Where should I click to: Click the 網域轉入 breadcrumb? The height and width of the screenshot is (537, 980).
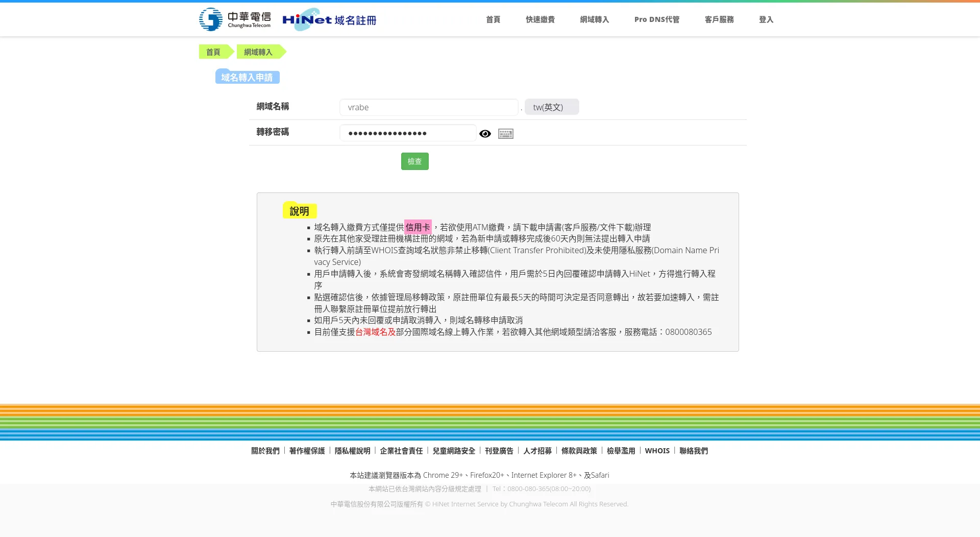pyautogui.click(x=258, y=52)
